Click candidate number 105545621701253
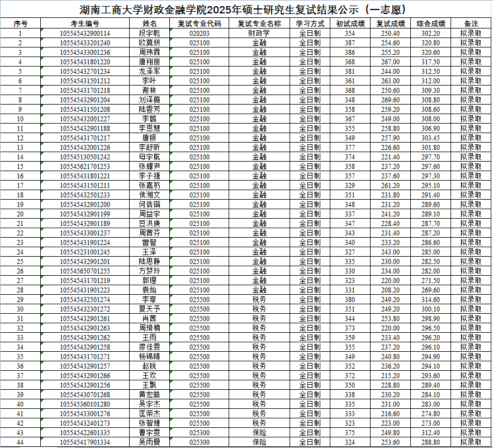Screen dimensions: 493x448 [x=85, y=166]
